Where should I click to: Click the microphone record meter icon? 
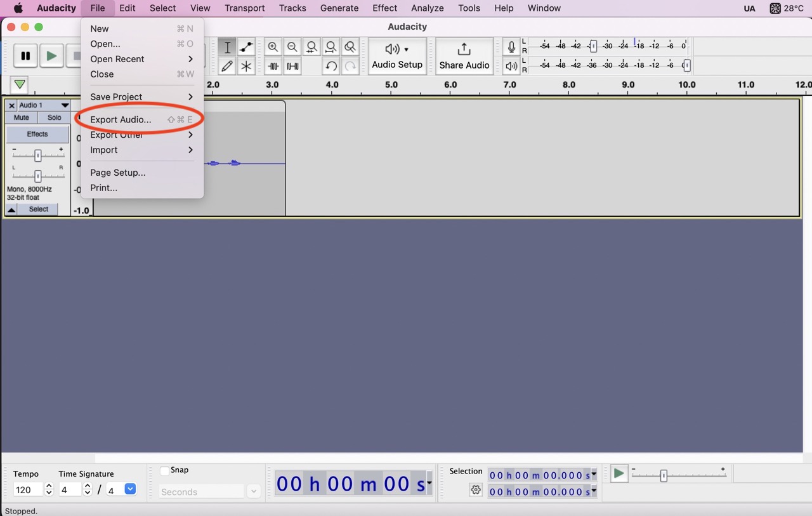point(511,47)
